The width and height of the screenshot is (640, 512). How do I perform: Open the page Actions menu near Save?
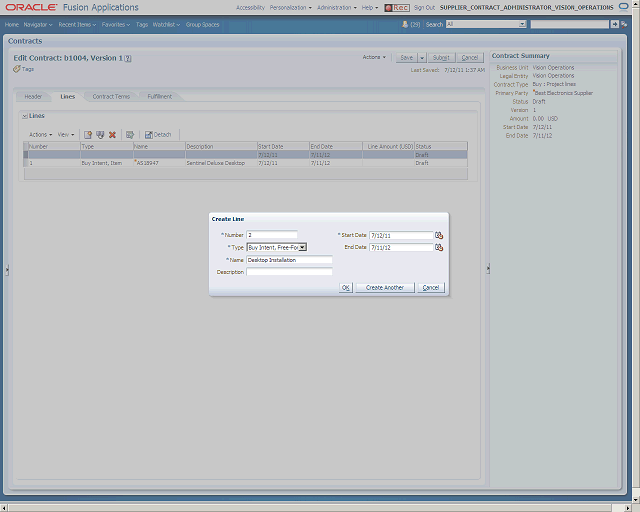[x=374, y=57]
